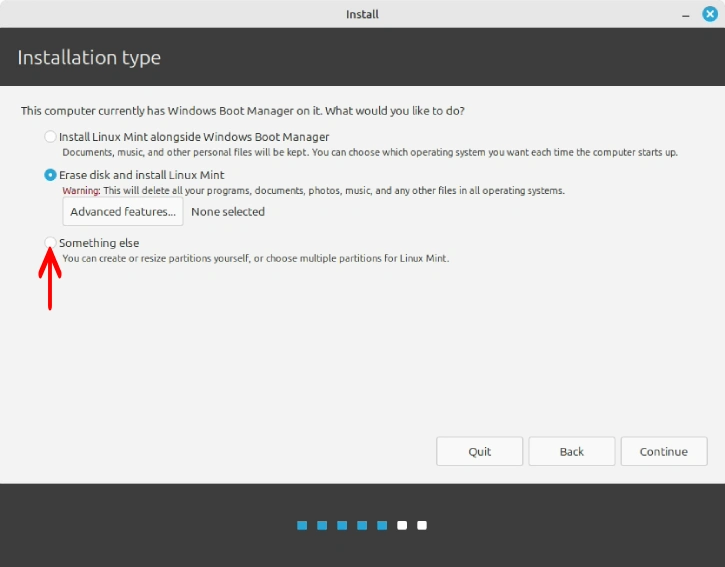Screen dimensions: 725x567
Task: Click Continue to proceed
Action: tap(664, 451)
